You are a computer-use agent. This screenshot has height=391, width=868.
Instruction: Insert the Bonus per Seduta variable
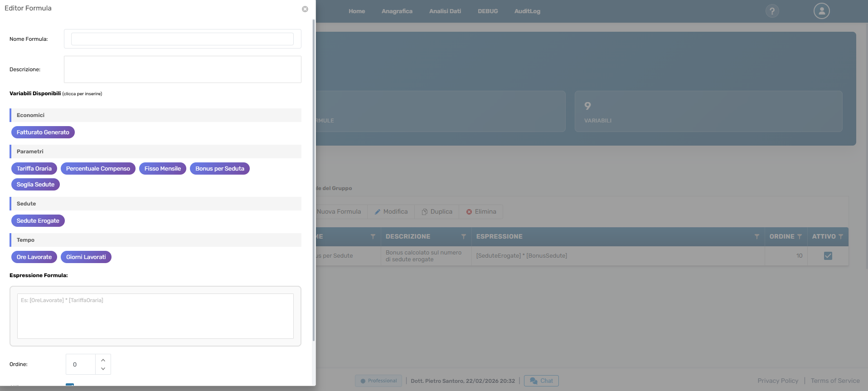click(x=220, y=169)
